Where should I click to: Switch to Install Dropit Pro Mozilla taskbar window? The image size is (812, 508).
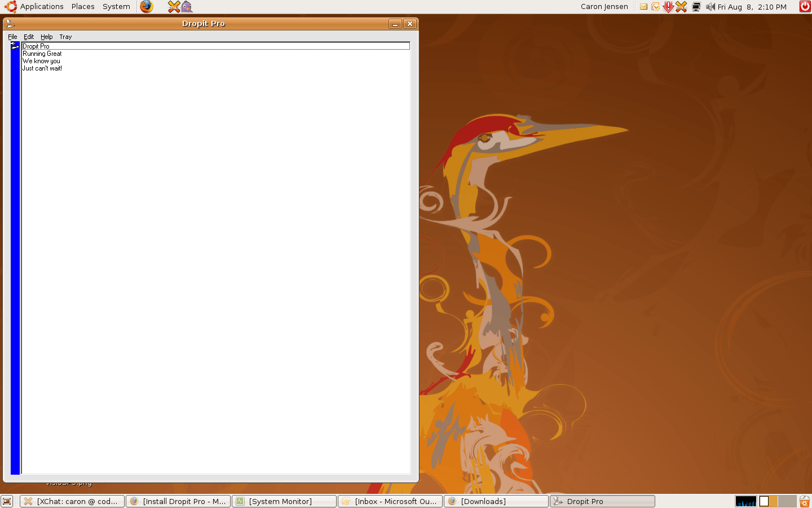click(178, 501)
